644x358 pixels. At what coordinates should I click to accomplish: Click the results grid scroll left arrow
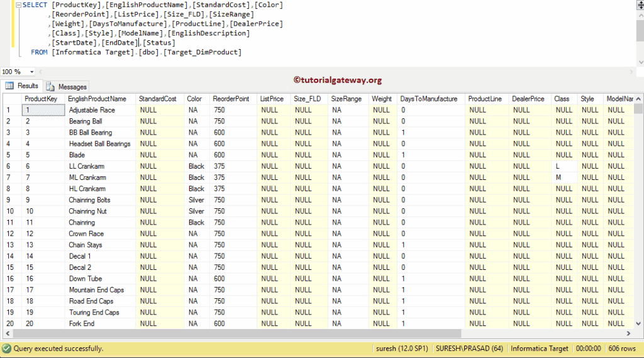coord(8,333)
